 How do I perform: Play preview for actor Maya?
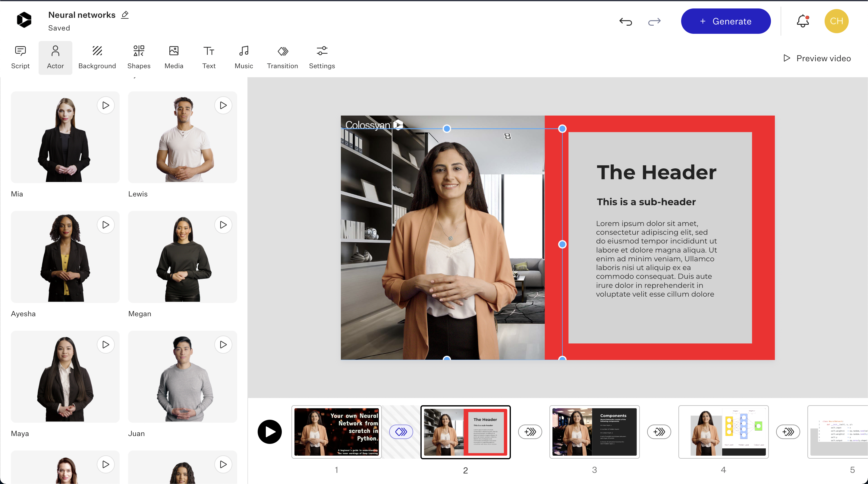(105, 345)
